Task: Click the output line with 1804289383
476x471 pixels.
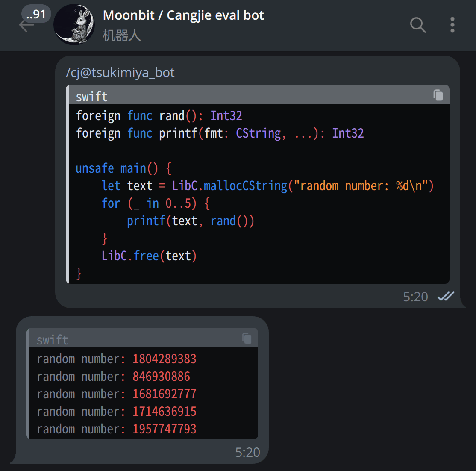Action: 116,359
